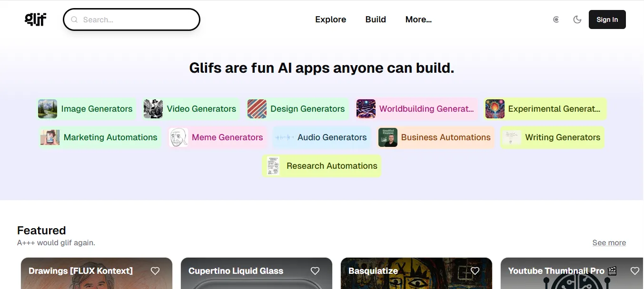This screenshot has width=644, height=289.
Task: Open Meme Generators category
Action: pyautogui.click(x=217, y=137)
